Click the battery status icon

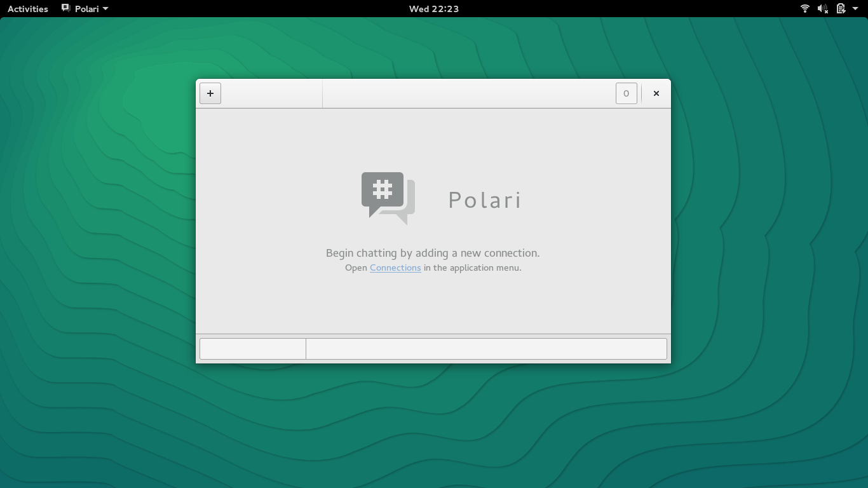pyautogui.click(x=841, y=8)
